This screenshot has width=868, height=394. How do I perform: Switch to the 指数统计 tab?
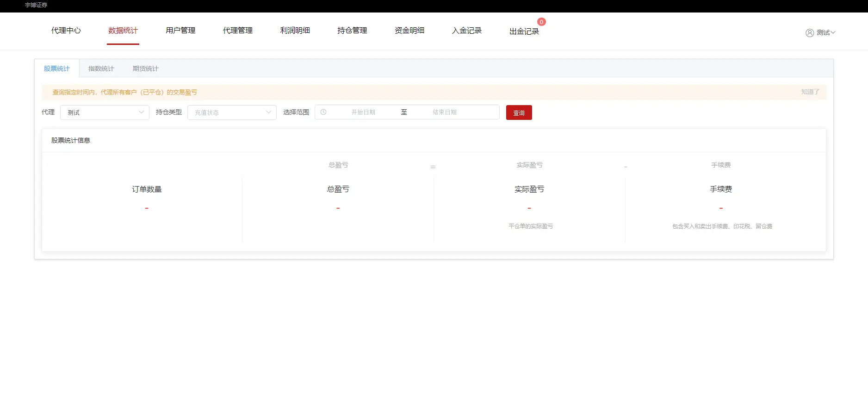click(101, 69)
